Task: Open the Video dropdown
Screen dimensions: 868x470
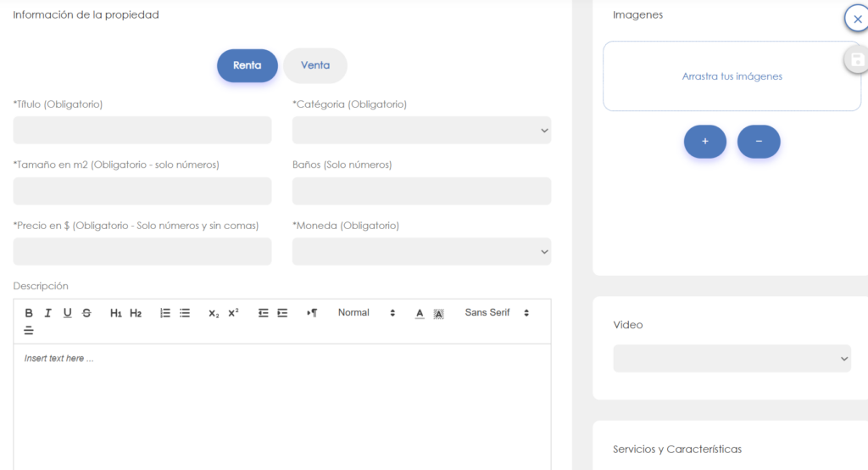Action: [732, 359]
